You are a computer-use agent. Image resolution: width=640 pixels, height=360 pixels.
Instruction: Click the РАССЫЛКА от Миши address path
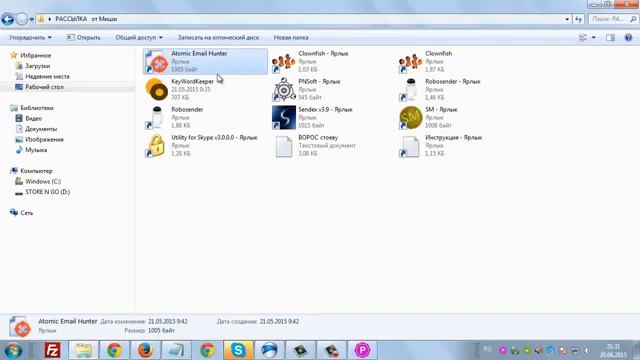(x=86, y=19)
